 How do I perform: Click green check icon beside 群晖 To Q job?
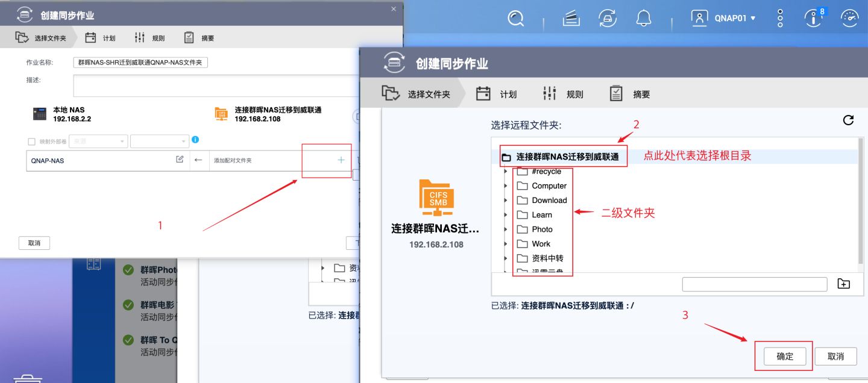[x=128, y=340]
